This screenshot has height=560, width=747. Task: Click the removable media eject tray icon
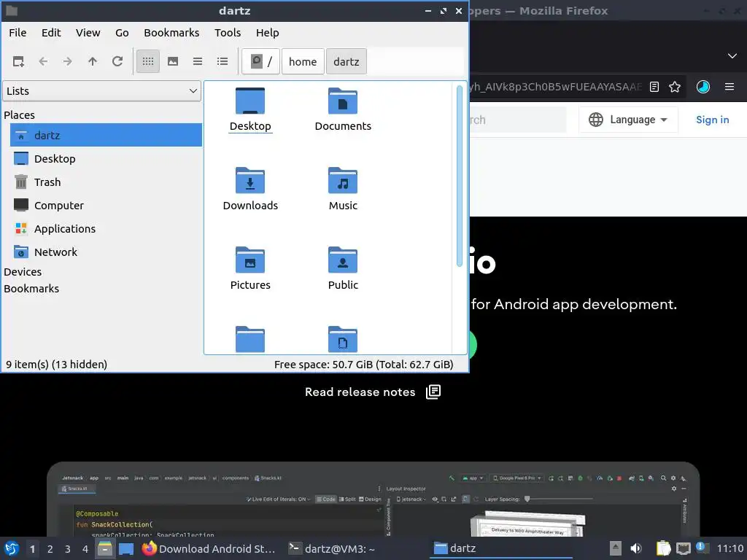coord(616,548)
